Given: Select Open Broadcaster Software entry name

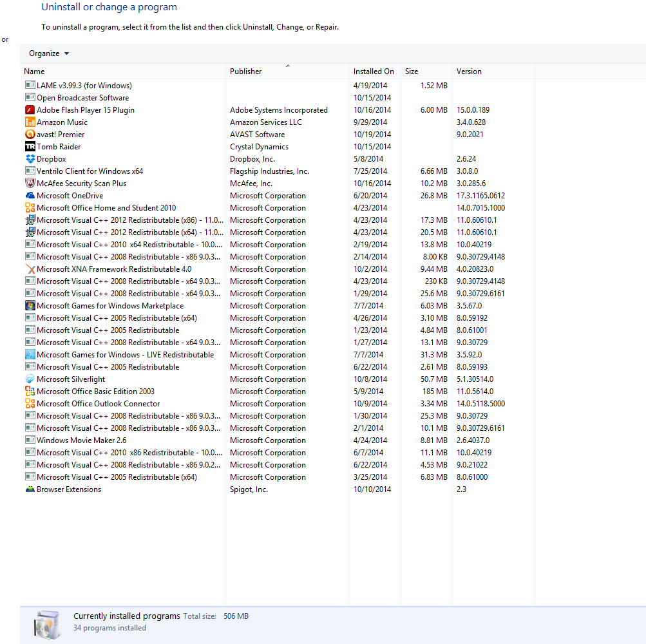Looking at the screenshot, I should 83,98.
